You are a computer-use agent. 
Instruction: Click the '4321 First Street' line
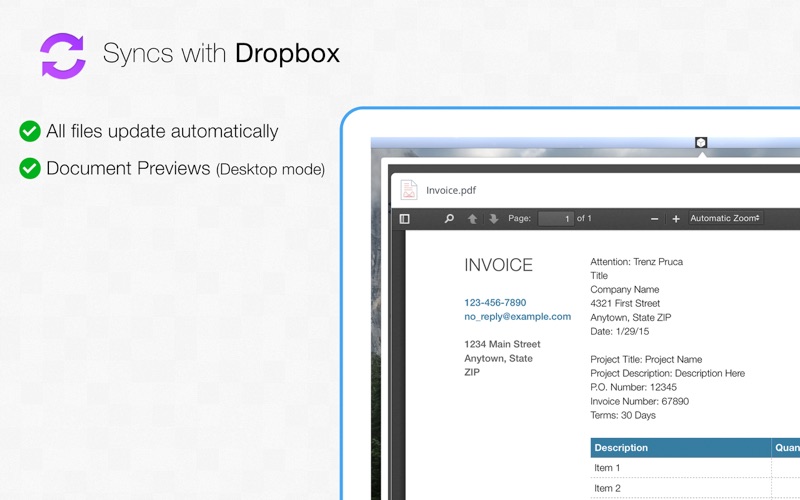[625, 303]
